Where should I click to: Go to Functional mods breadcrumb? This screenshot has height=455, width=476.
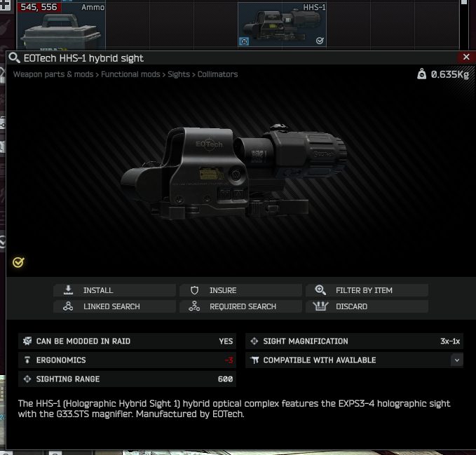[130, 74]
